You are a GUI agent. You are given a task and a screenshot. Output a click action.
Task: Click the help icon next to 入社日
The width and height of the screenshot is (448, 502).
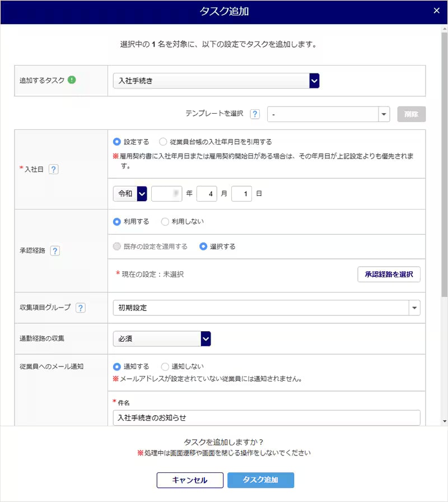coord(54,169)
